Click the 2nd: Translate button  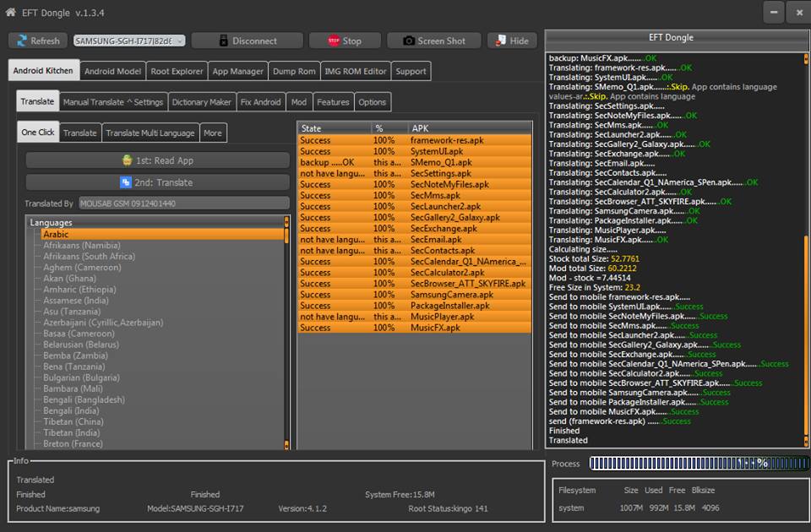(x=158, y=182)
